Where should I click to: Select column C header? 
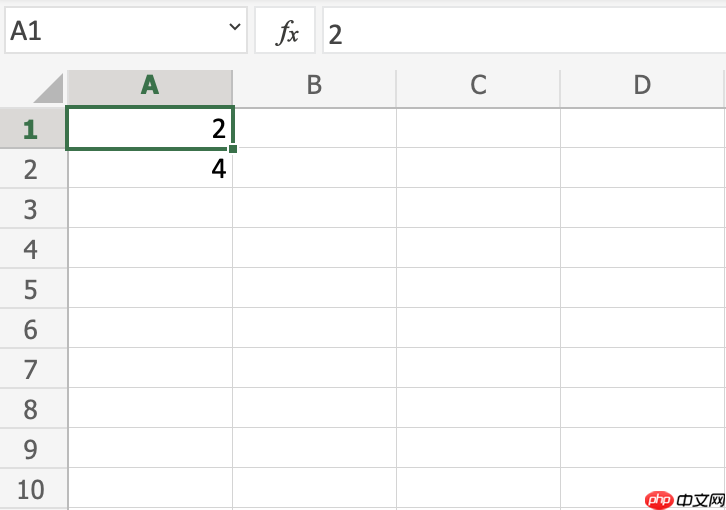point(478,86)
